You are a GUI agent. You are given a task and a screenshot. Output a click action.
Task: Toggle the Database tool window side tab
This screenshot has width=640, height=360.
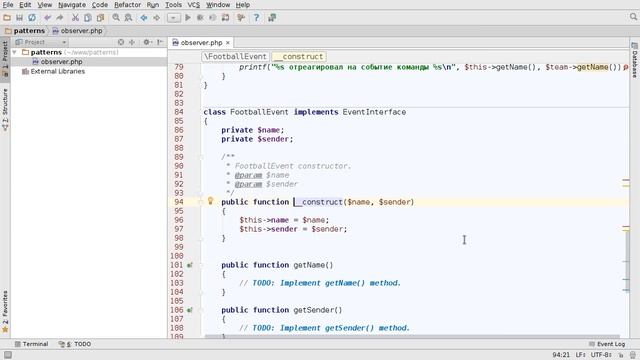tap(635, 60)
